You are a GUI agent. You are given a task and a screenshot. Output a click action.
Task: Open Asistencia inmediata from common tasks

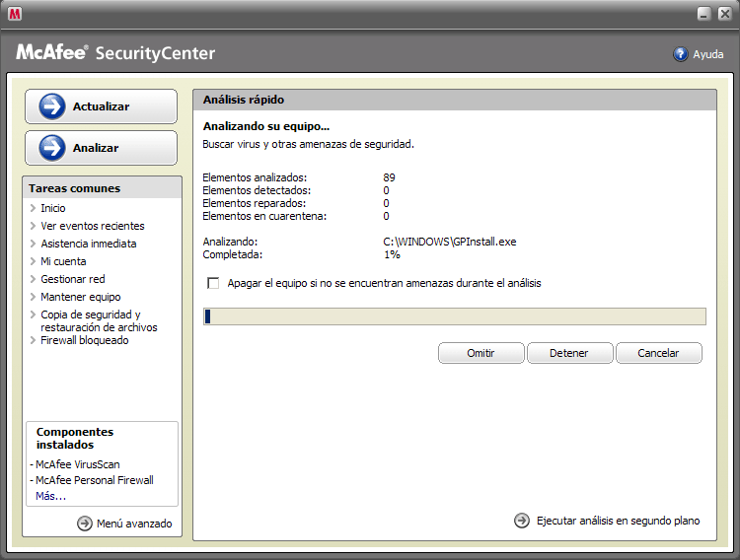coord(88,244)
